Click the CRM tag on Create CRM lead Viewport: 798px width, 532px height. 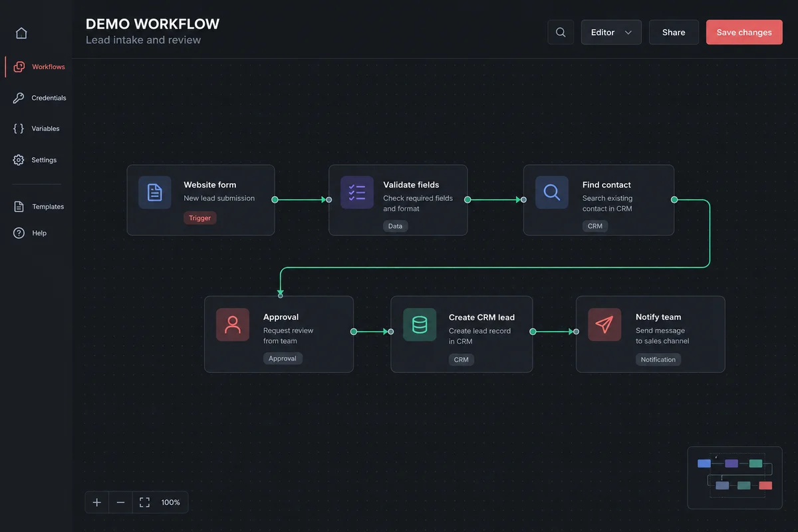pos(461,360)
